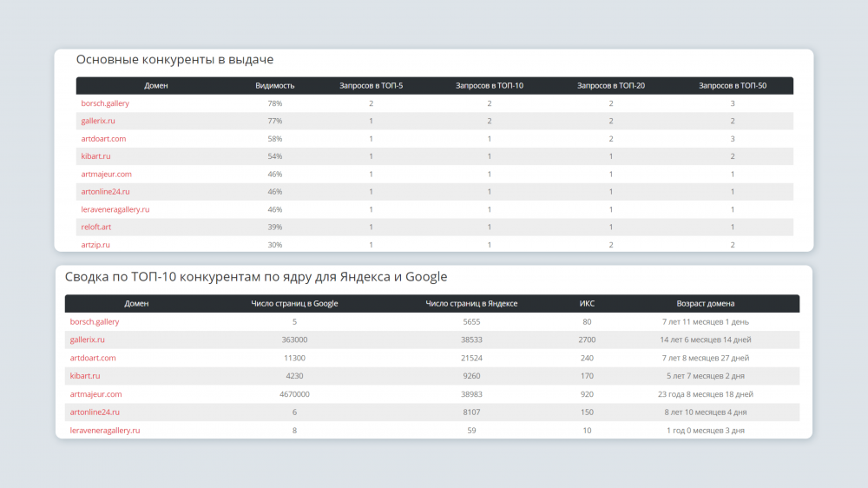Click the Запросов в ТОП-5 column header

pos(371,86)
